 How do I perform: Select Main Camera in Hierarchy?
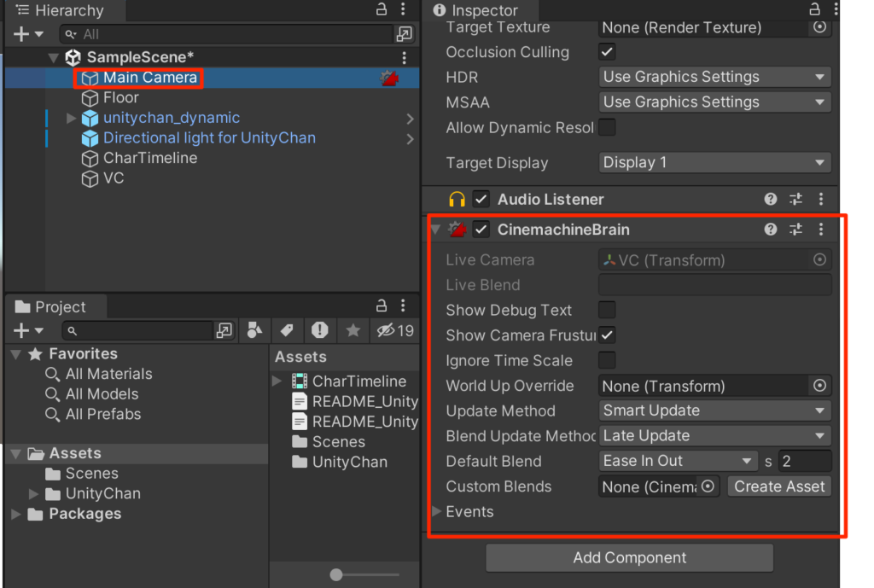[150, 78]
